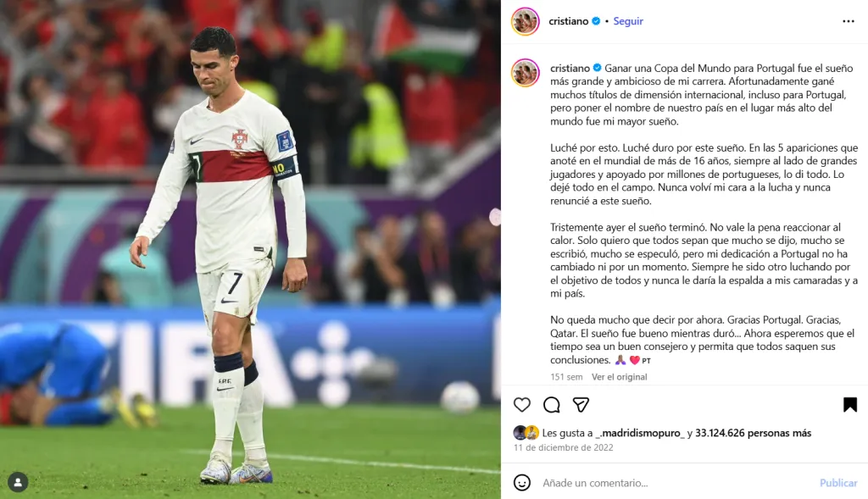Click the Añade un comentario input field

click(676, 483)
